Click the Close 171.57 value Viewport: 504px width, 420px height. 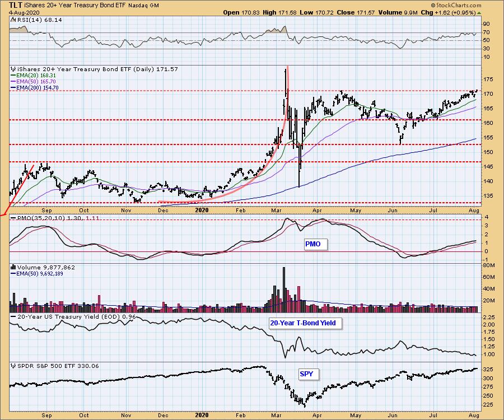point(356,12)
